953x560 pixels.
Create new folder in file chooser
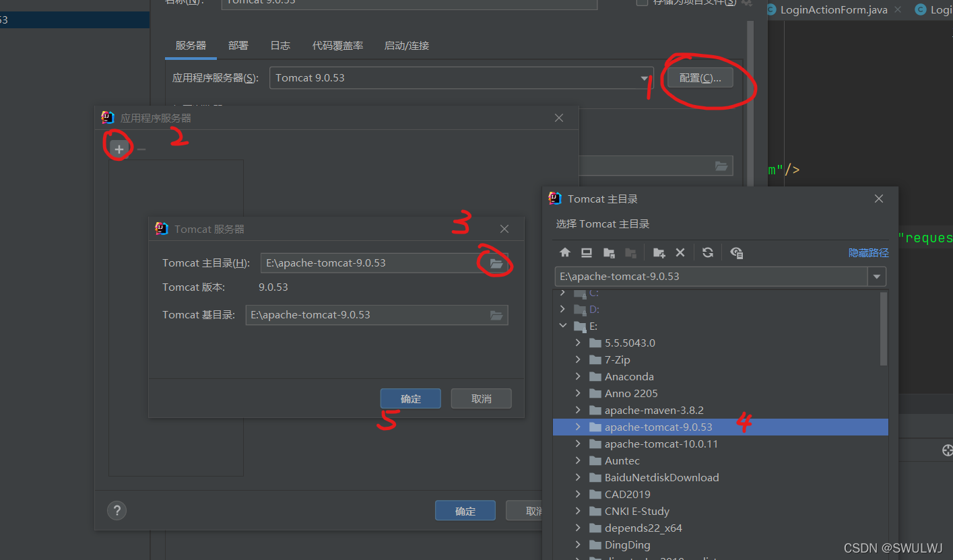click(x=659, y=252)
